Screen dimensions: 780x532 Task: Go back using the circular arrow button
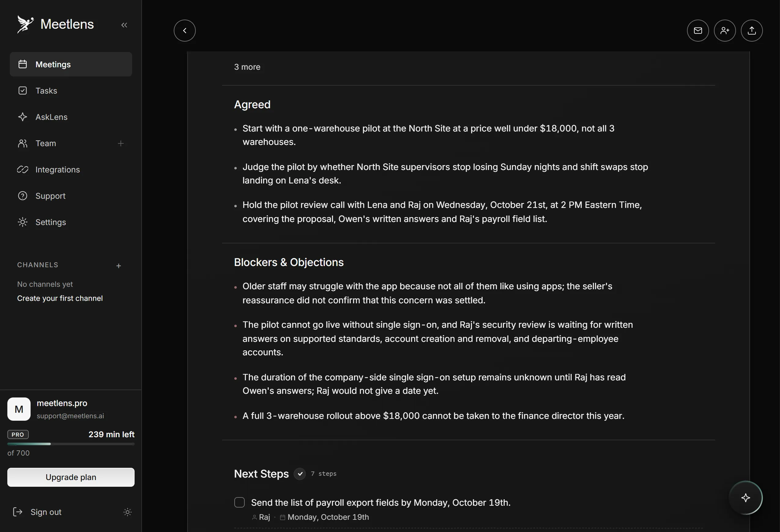tap(184, 31)
